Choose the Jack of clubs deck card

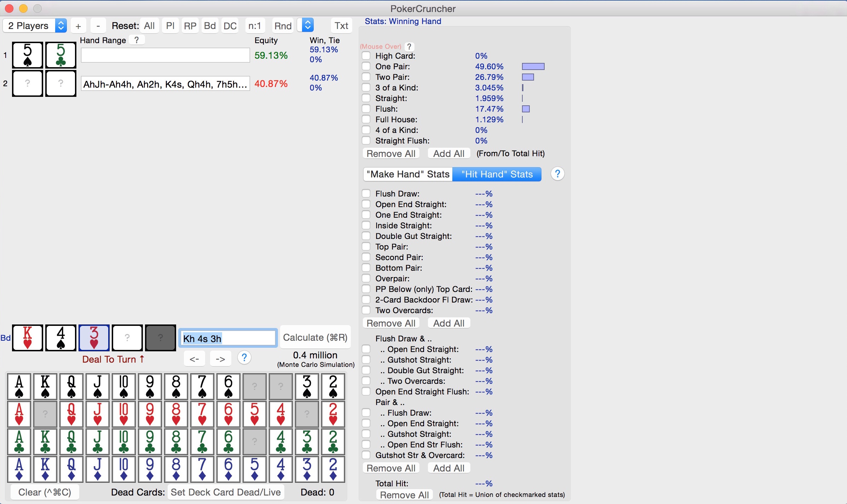(x=98, y=441)
